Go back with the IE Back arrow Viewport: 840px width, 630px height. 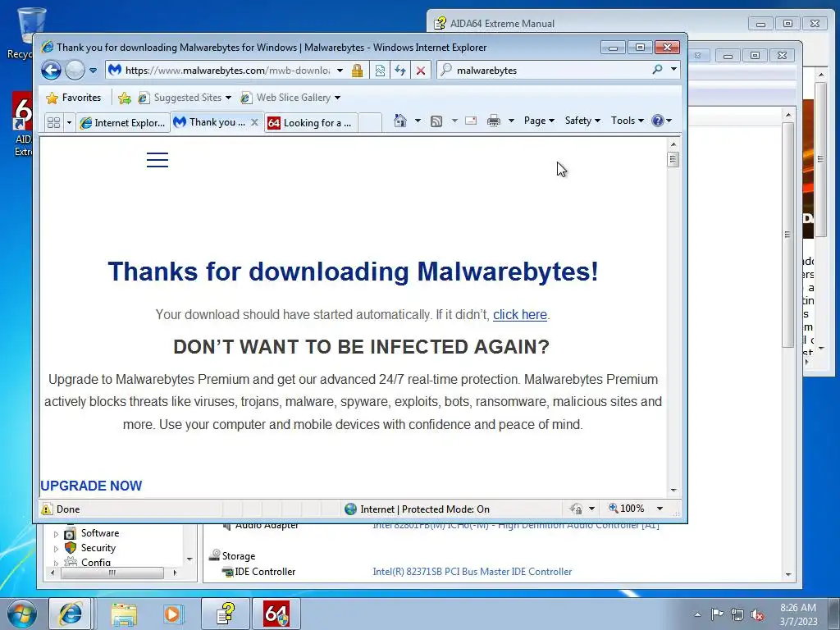(x=52, y=71)
